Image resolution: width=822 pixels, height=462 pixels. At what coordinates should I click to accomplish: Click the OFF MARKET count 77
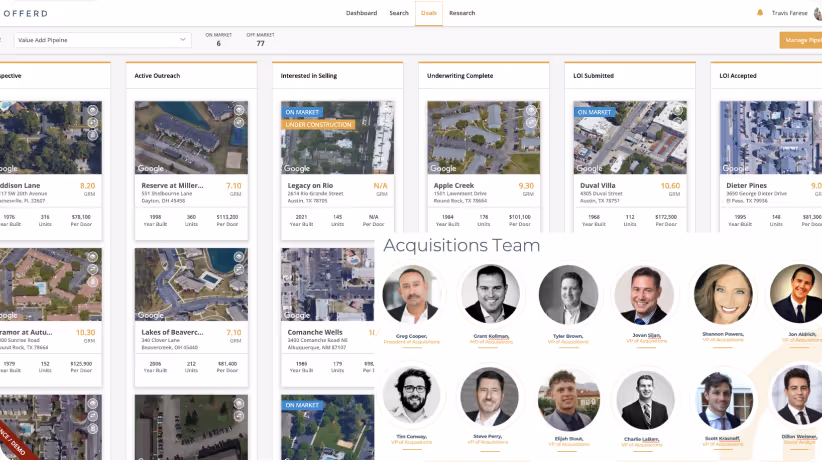coord(261,44)
